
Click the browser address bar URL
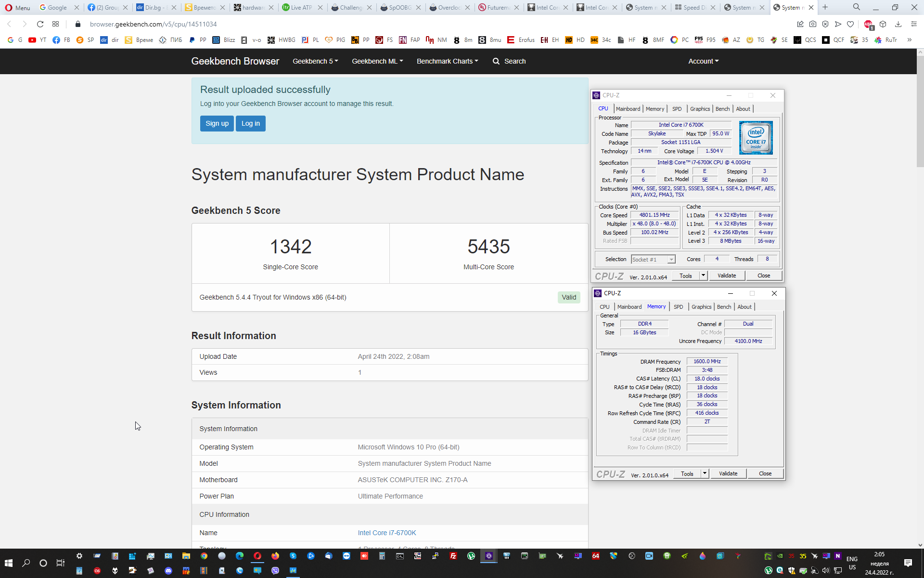(x=153, y=24)
